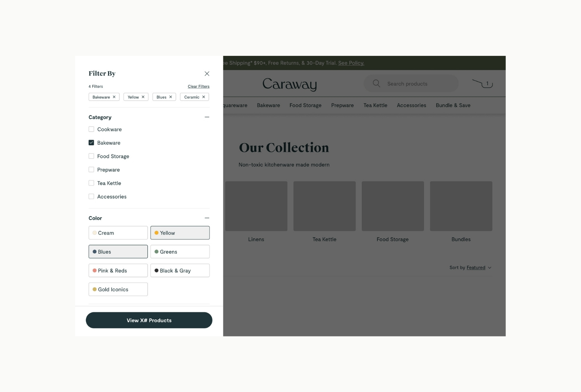
Task: Open the Accessories nav menu item
Action: [x=411, y=105]
